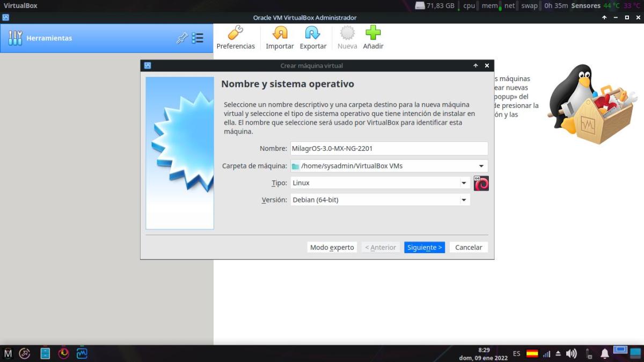Open the notifications bell in tray
Screen dimensions: 644x362
click(605, 353)
